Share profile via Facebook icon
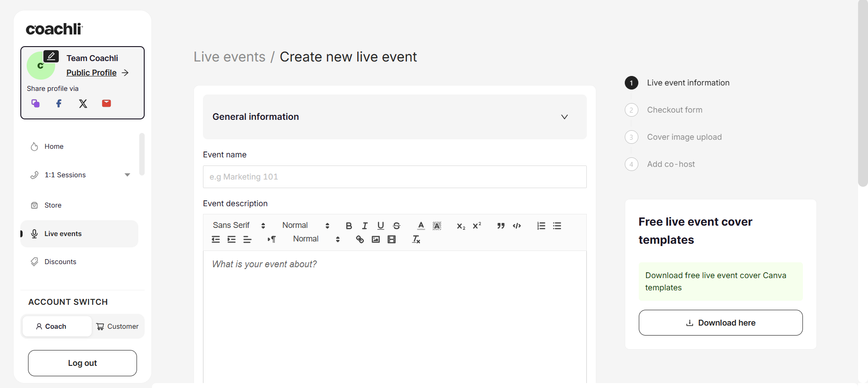The image size is (868, 388). coord(59,104)
